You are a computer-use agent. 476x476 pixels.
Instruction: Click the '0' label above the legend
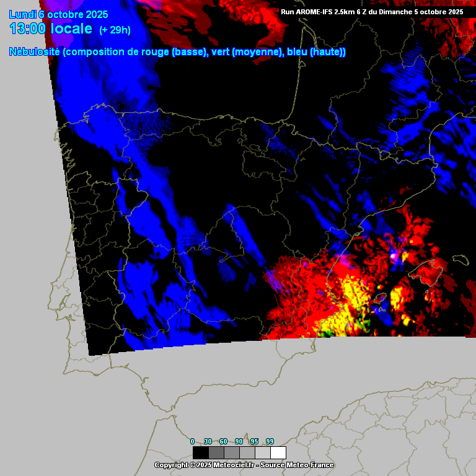(192, 441)
